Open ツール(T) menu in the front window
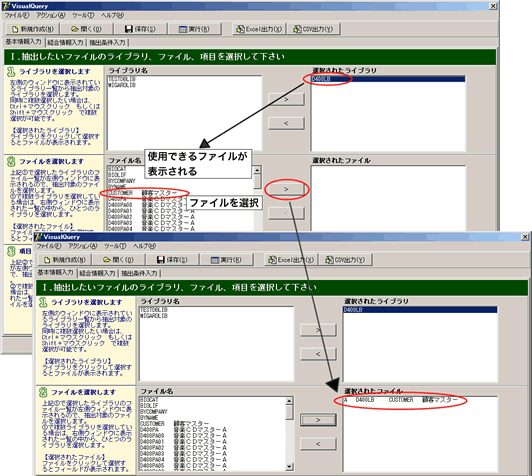This screenshot has width=532, height=476. click(115, 246)
